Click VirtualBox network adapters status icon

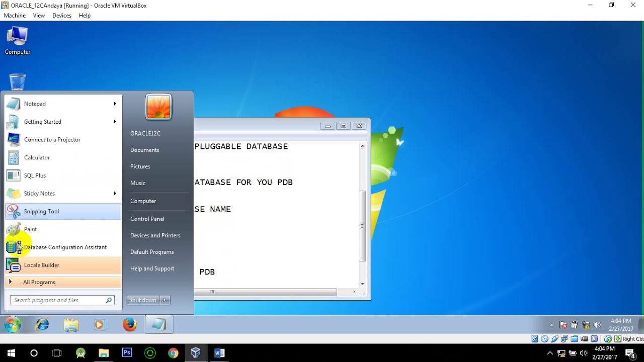[x=565, y=339]
